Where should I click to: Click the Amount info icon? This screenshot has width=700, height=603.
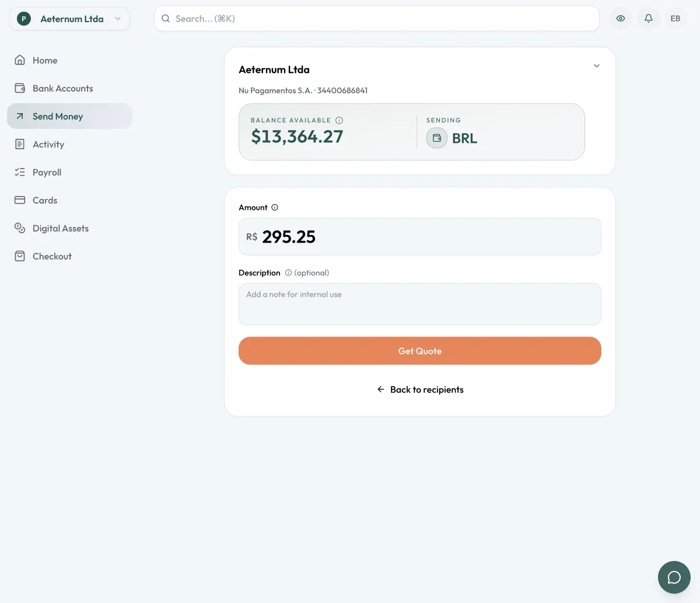(x=275, y=208)
